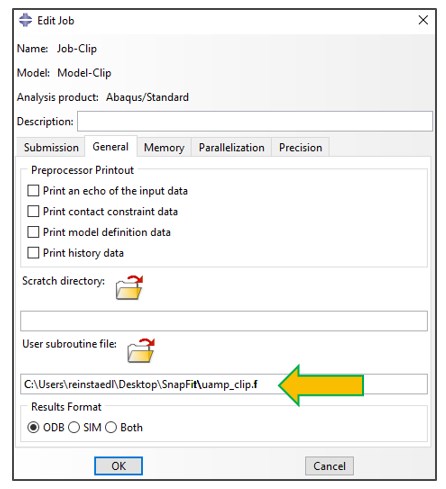Click the Cancel button
This screenshot has height=489, width=446.
click(329, 466)
